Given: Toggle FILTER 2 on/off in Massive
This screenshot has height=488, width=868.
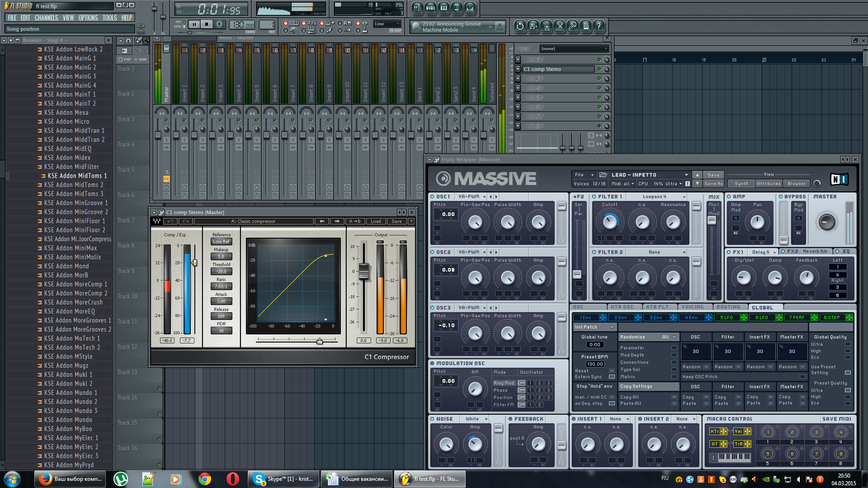Looking at the screenshot, I should click(594, 252).
